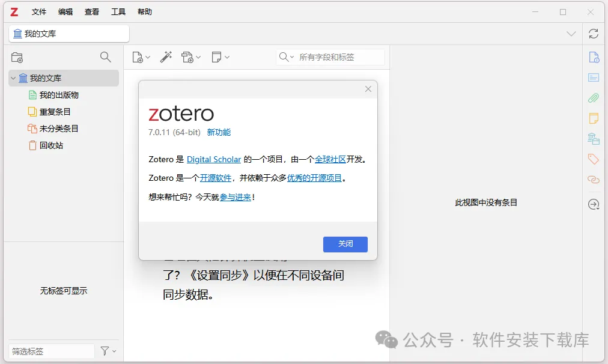This screenshot has height=364, width=608.
Task: Open the 新功能 link
Action: 219,133
